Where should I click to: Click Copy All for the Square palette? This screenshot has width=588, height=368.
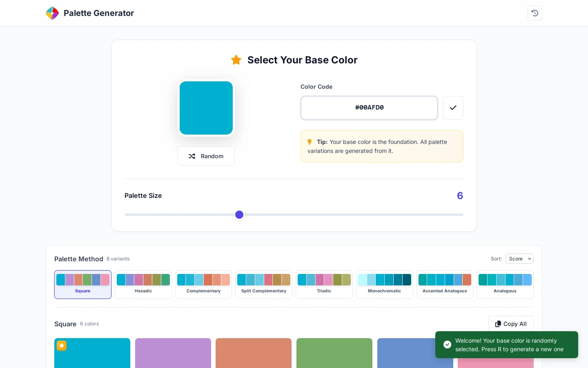click(x=511, y=324)
